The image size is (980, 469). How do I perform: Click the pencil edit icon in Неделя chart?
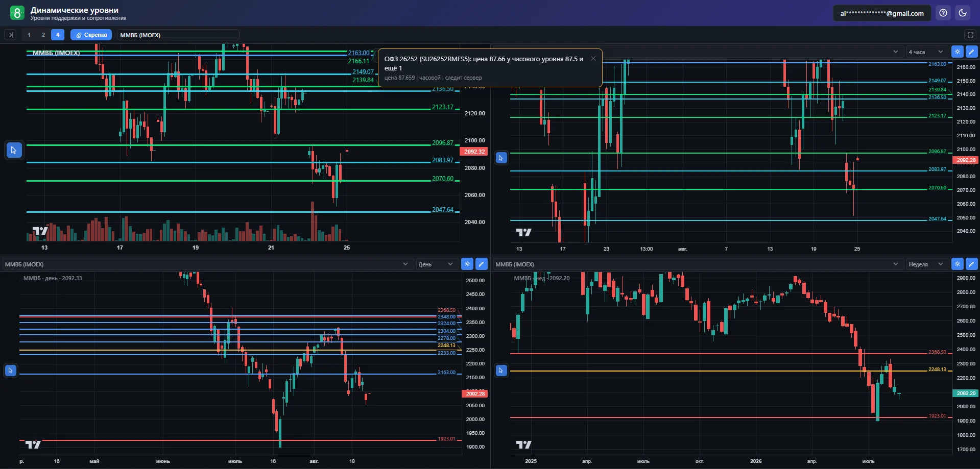[x=971, y=264]
